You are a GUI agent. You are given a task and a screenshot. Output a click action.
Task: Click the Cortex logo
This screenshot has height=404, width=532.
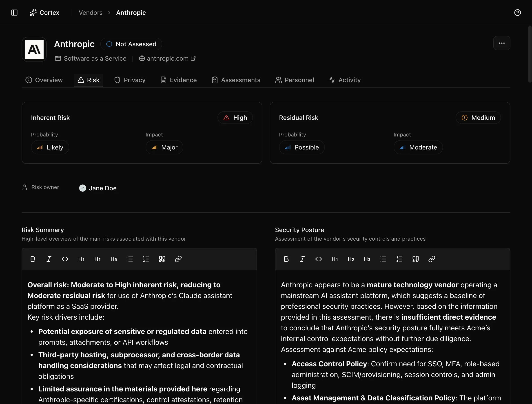pyautogui.click(x=44, y=13)
